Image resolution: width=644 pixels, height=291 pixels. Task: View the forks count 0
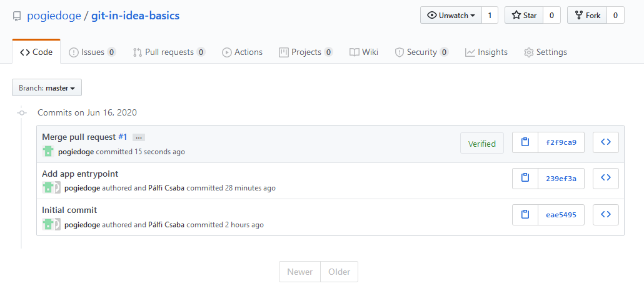(x=615, y=15)
